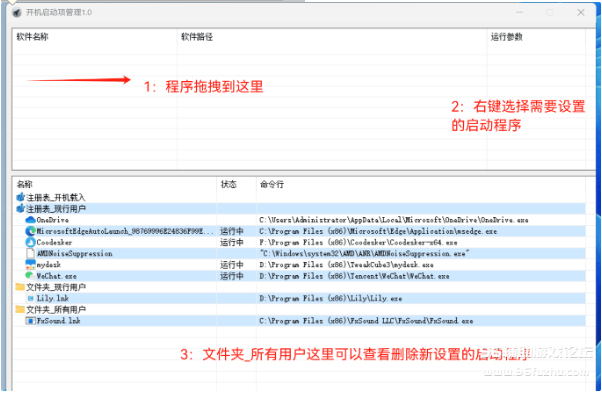Select the WeChat.exe green icon
602x394 pixels.
point(30,276)
